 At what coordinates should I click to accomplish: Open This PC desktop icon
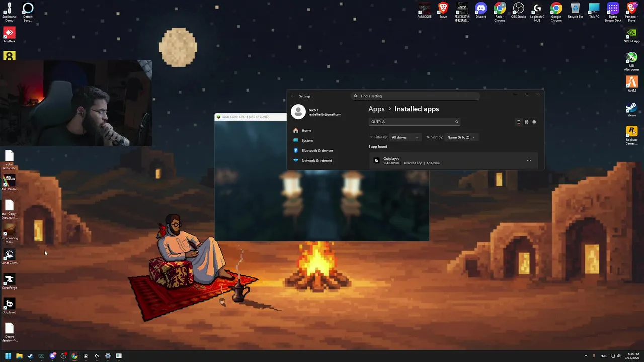[x=594, y=10]
